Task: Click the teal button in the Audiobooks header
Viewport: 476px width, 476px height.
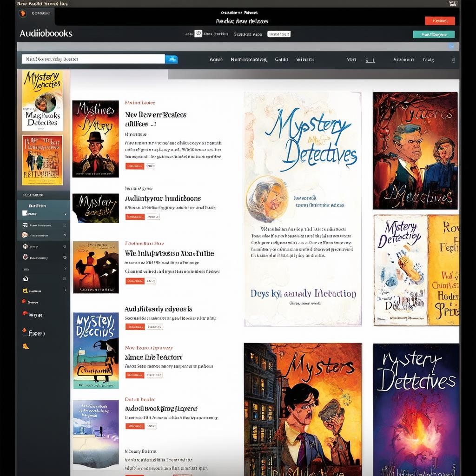Action: click(x=433, y=34)
